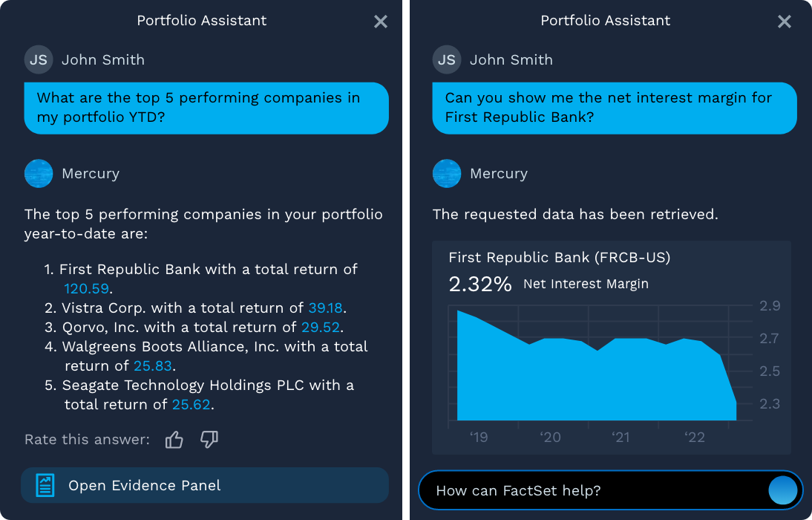
Task: Click the JS avatar next to John Smith
Action: pos(38,59)
